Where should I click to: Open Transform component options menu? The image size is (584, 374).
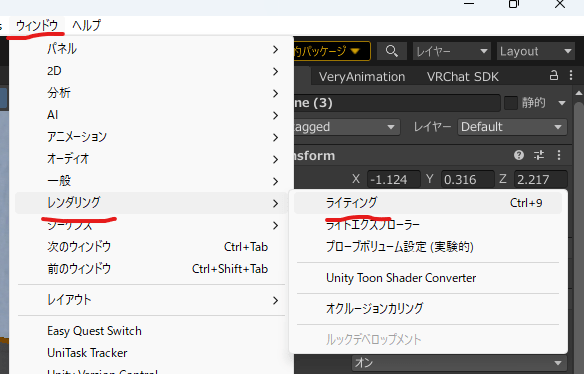(x=559, y=155)
